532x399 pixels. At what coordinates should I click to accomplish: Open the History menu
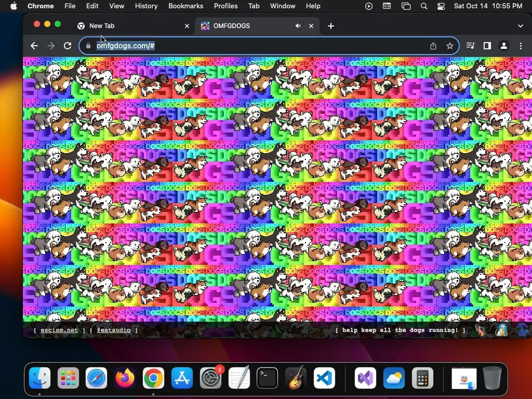[146, 6]
